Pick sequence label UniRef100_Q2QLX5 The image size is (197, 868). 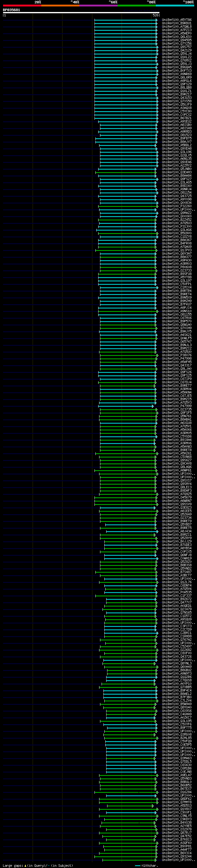tap(176, 155)
